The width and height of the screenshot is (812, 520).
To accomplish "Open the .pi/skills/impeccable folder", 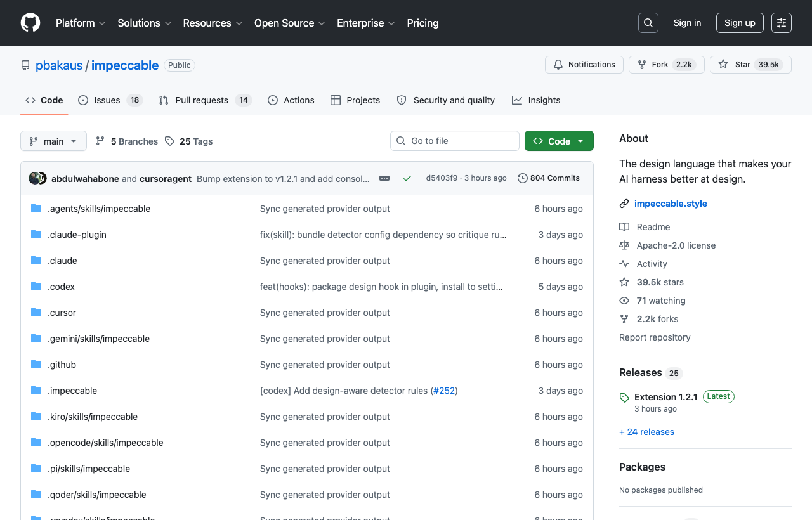I will 89,469.
